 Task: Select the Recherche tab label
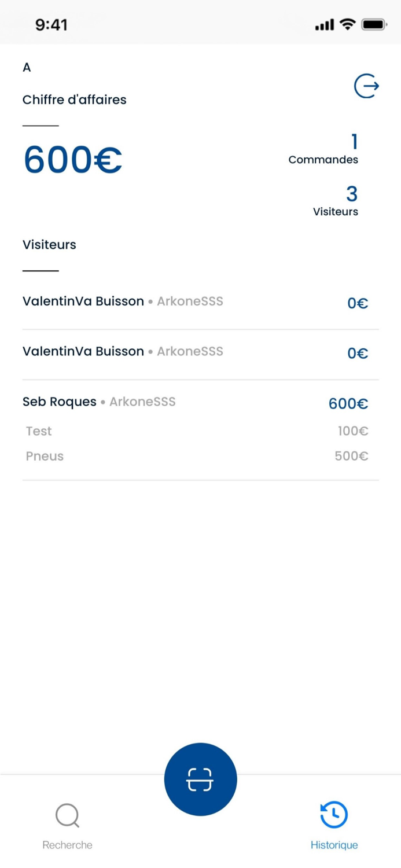click(67, 845)
